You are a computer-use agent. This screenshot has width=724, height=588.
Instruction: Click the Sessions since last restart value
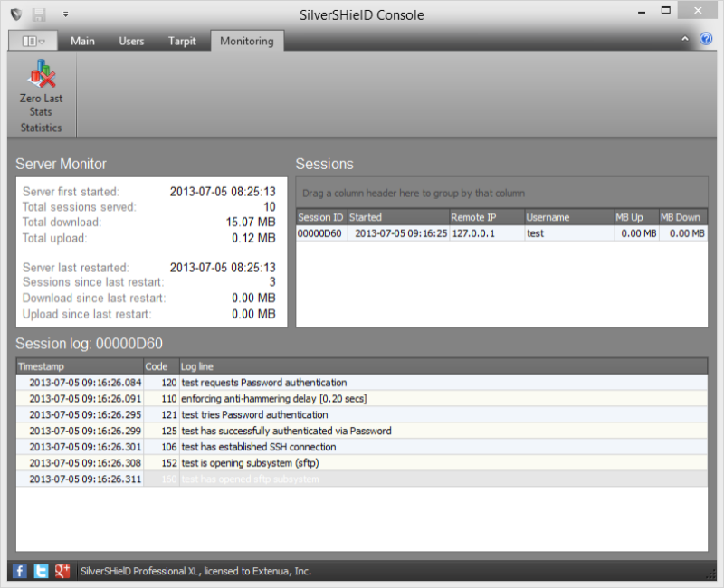click(272, 282)
